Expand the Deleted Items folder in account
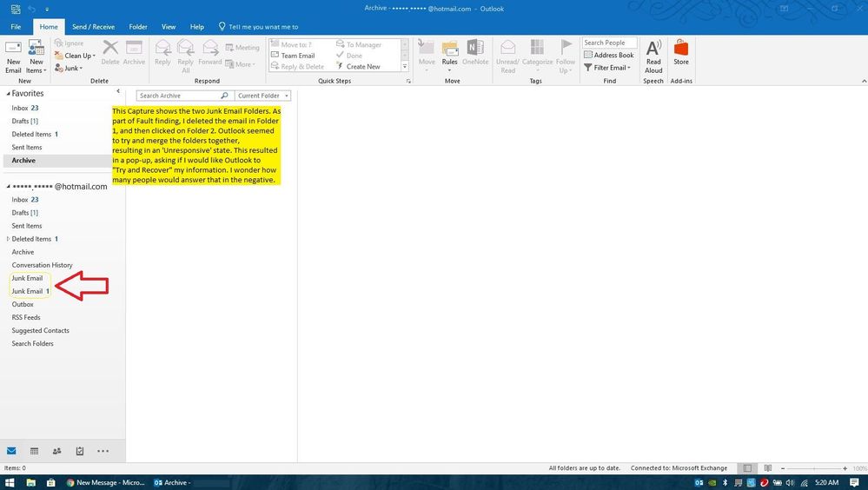The height and width of the screenshot is (490, 868). pos(8,239)
